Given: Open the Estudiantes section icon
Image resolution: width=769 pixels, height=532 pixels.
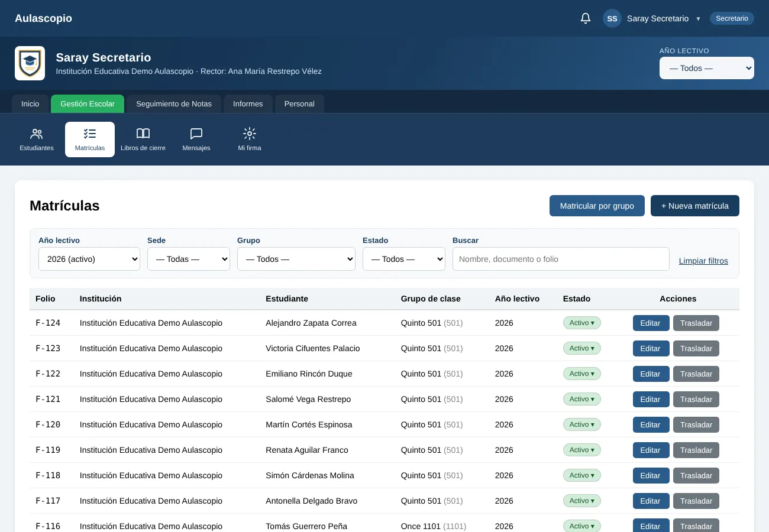Looking at the screenshot, I should click(37, 140).
